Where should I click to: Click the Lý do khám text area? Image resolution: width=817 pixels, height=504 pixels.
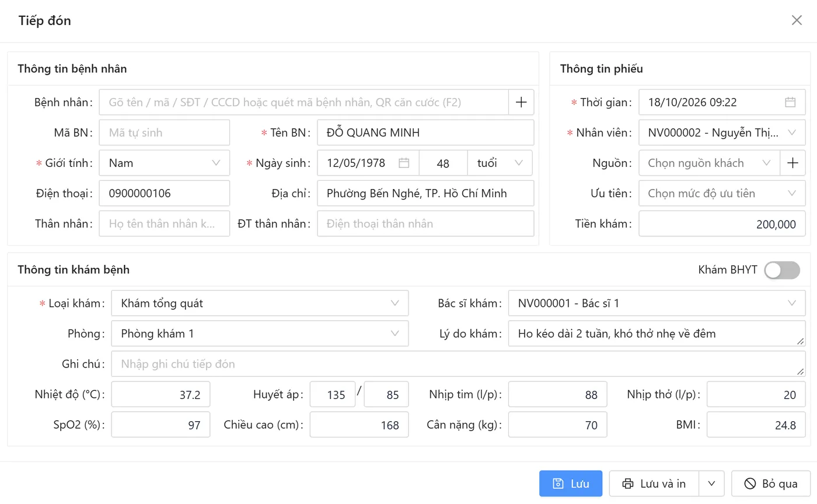(x=657, y=334)
